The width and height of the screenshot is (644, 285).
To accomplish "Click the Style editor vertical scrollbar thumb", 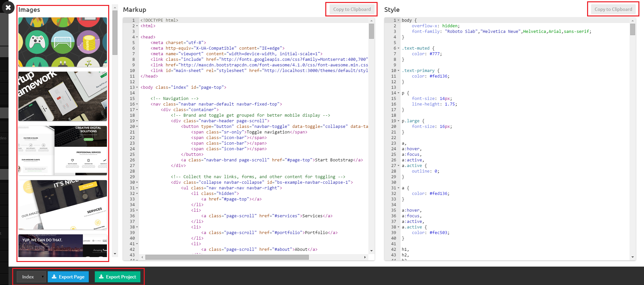I will [632, 30].
